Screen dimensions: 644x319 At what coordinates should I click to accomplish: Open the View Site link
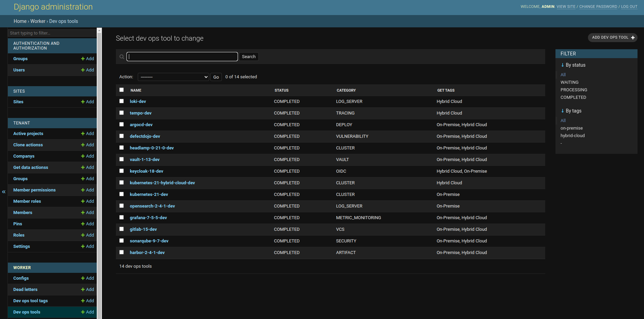566,6
